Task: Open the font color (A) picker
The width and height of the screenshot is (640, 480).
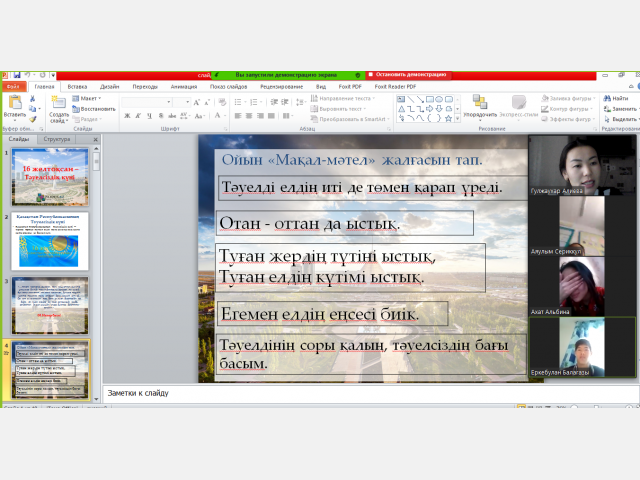Action: pos(220,116)
